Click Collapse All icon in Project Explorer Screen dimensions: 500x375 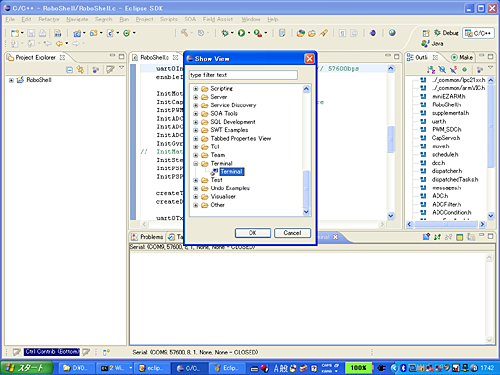coord(69,70)
